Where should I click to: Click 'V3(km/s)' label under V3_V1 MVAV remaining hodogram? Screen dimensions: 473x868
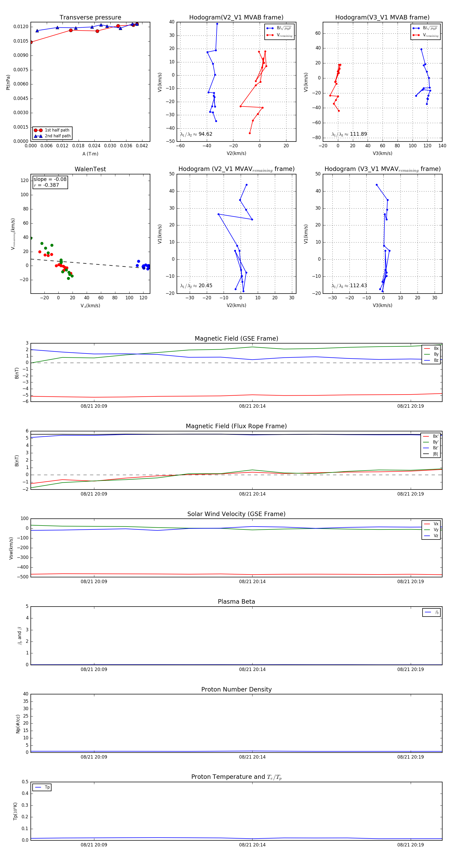[x=382, y=306]
